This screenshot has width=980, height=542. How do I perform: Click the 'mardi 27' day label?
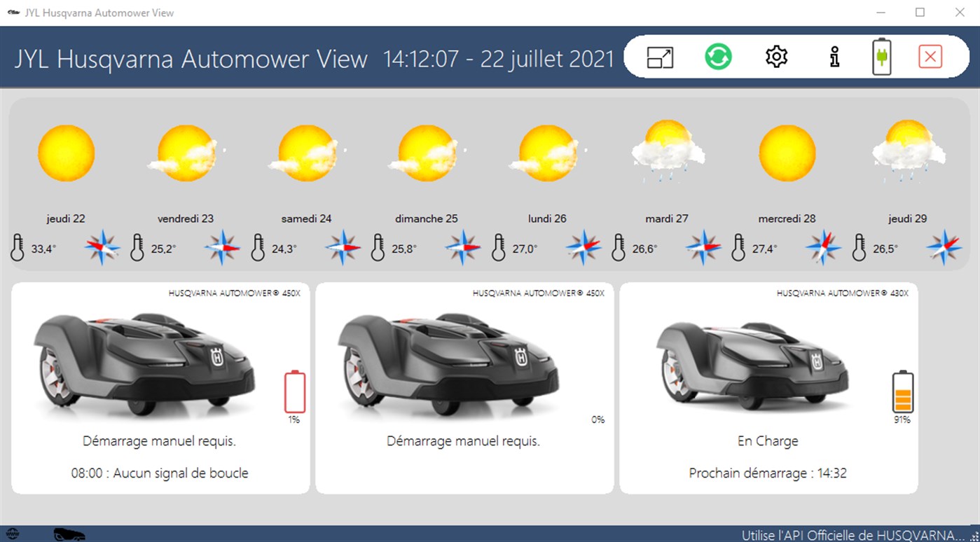(x=667, y=218)
